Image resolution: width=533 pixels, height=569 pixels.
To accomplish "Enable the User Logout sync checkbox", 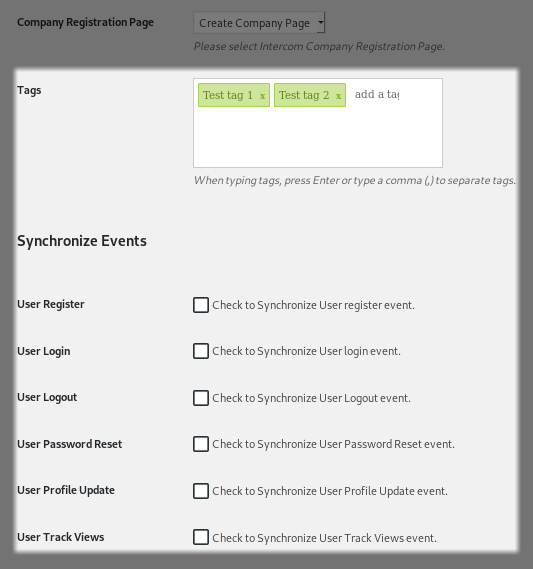I will [201, 398].
